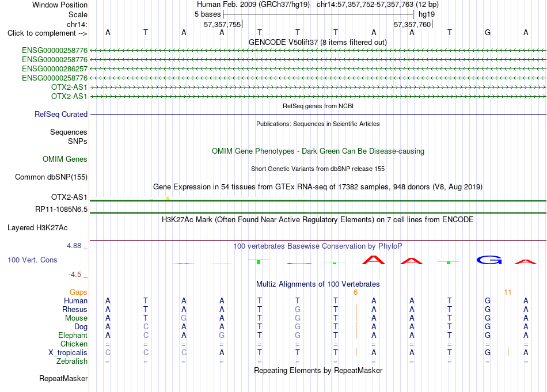The height and width of the screenshot is (392, 547).
Task: Click the GENCODE V50lift37 track title
Action: 317,42
